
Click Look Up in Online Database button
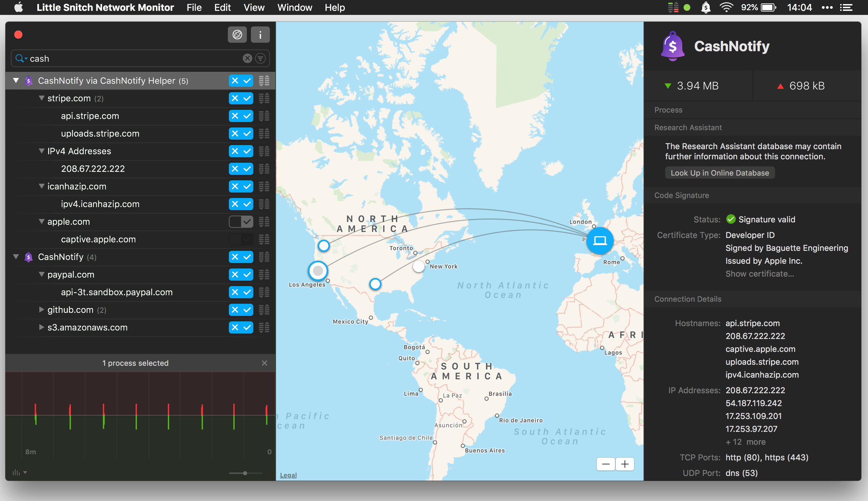pos(720,173)
